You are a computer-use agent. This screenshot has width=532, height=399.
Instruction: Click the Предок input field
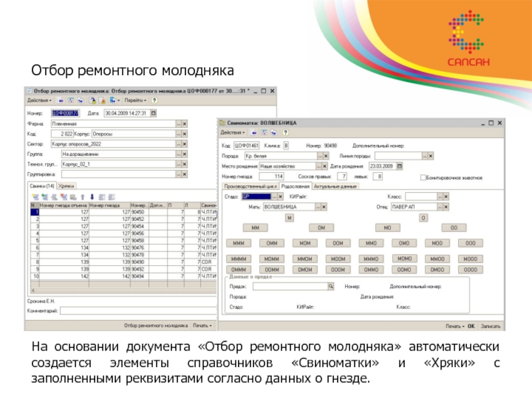[x=290, y=287]
